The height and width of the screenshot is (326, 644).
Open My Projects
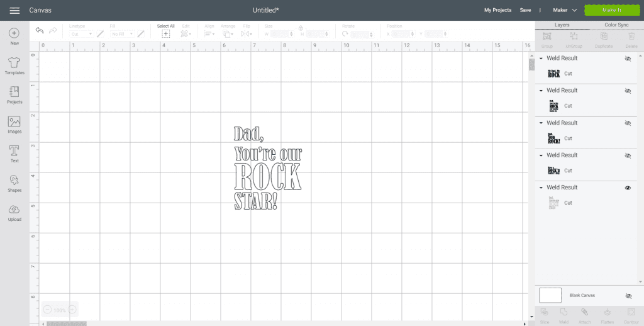click(x=498, y=10)
